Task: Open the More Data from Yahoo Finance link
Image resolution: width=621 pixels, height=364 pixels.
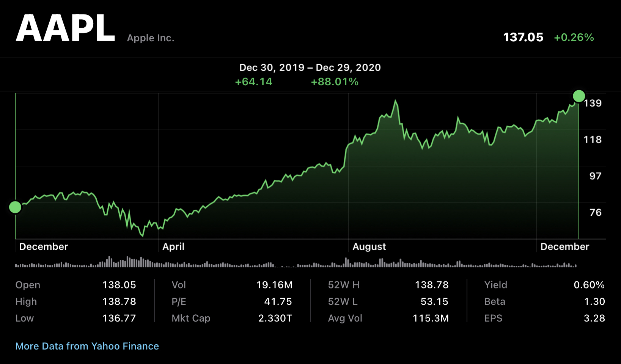Action: click(x=87, y=346)
